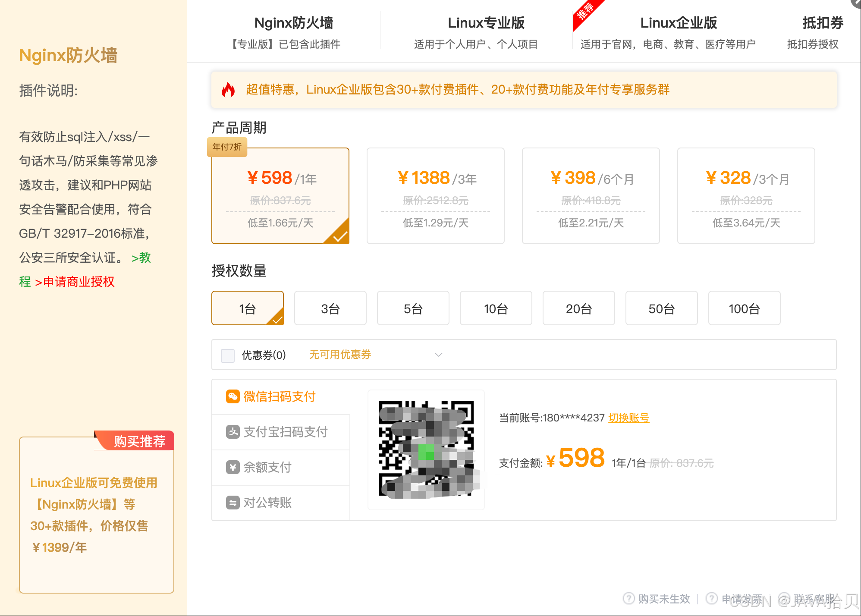Click the question icon beside 购买未生效

click(x=629, y=599)
